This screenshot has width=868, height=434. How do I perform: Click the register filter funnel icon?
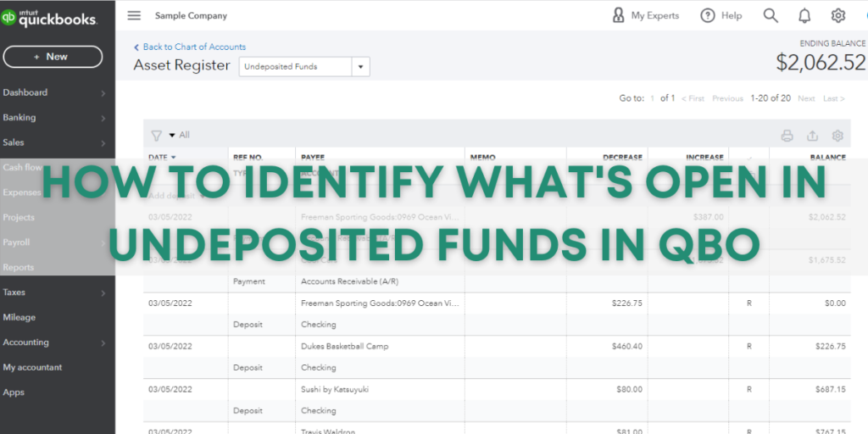[x=157, y=135]
